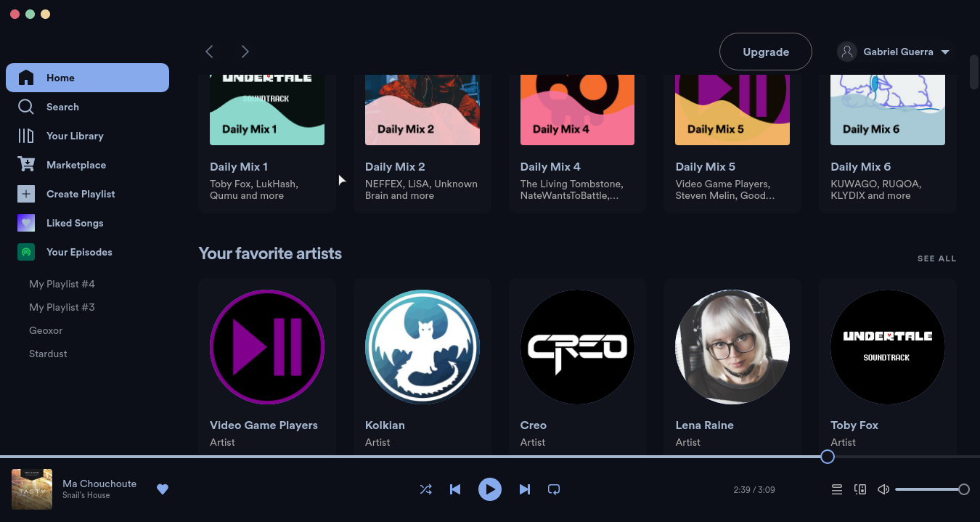Click the Liked Songs heart tile icon
This screenshot has width=980, height=522.
(x=26, y=223)
